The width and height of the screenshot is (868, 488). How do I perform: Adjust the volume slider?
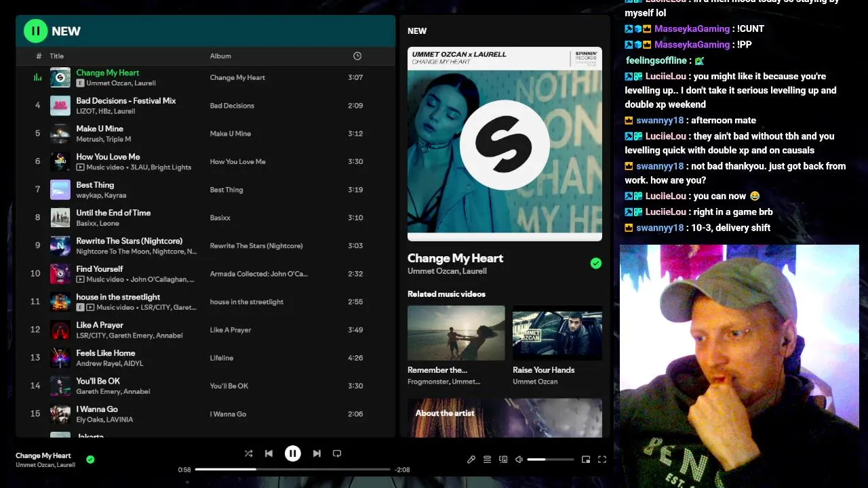coord(550,460)
